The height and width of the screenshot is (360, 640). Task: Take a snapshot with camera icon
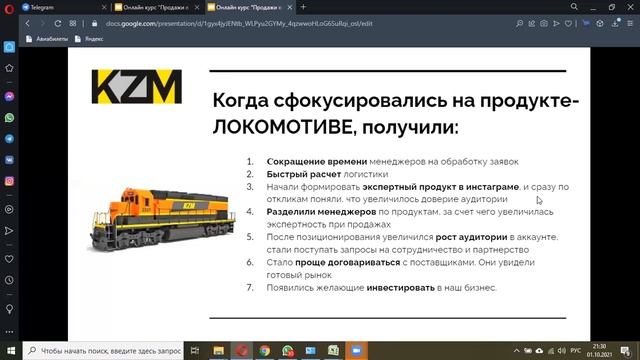point(544,24)
